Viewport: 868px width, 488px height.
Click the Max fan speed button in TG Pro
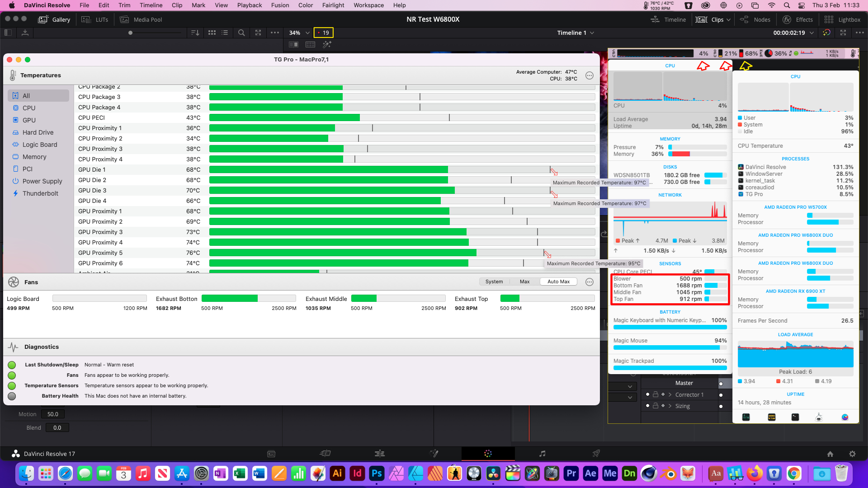coord(524,282)
